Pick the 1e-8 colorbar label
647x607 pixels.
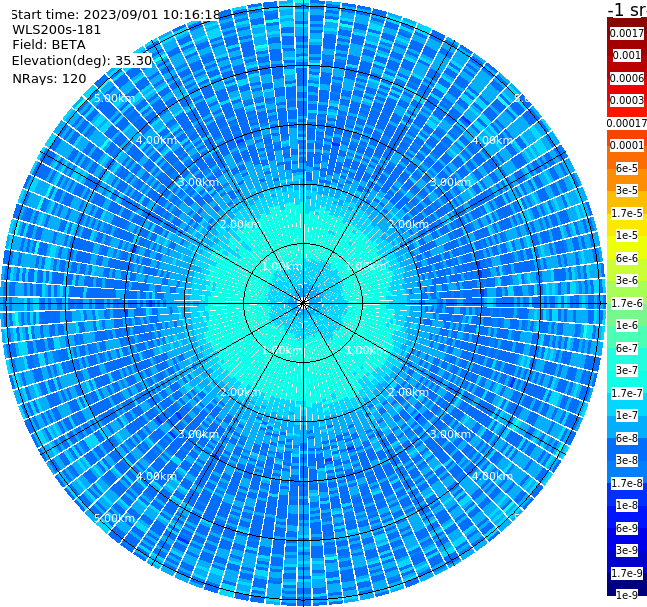[x=627, y=505]
